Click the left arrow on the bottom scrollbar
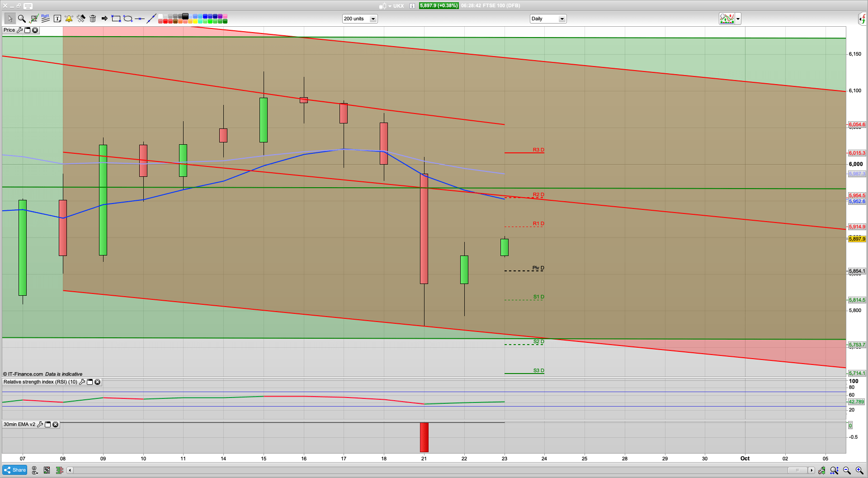 [70, 470]
